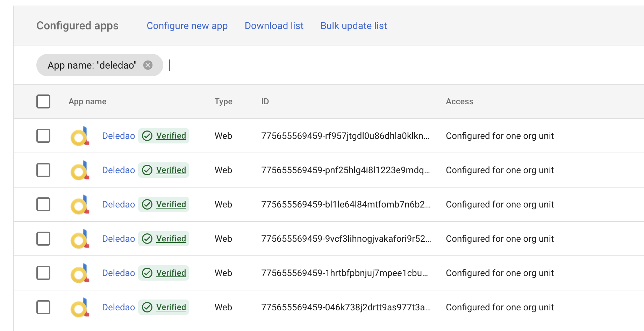Click the Verified badge in the 1hrtbfpbnjuj row
Screen dimensions: 644x331
point(164,273)
